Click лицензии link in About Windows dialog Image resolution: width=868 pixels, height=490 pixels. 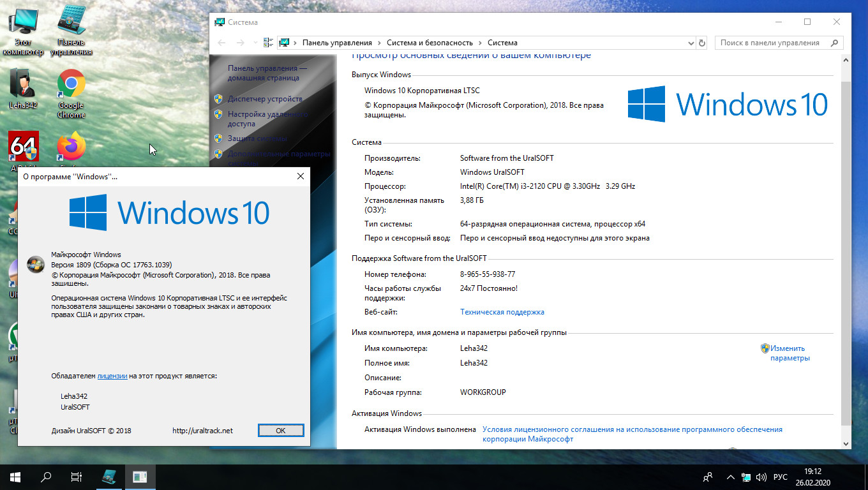(112, 376)
